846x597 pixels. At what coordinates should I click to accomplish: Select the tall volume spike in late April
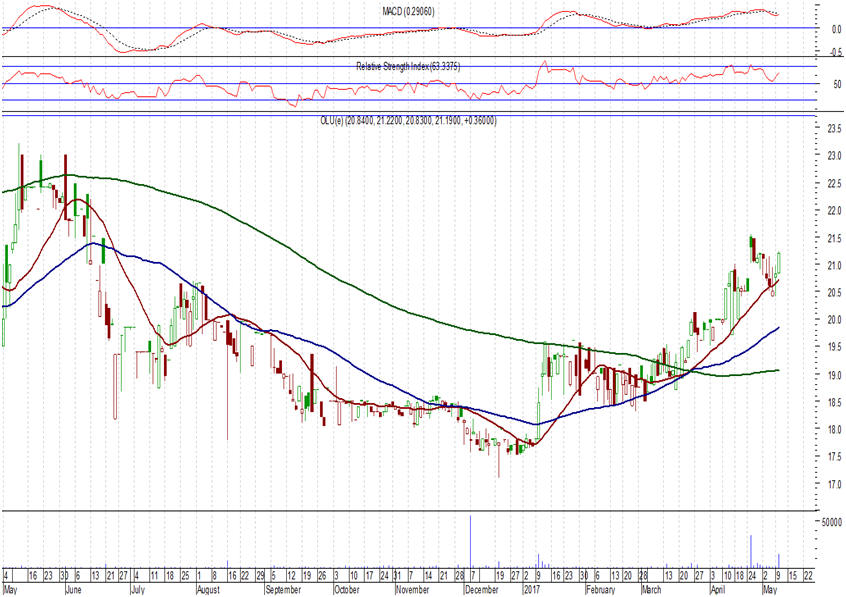tap(750, 550)
